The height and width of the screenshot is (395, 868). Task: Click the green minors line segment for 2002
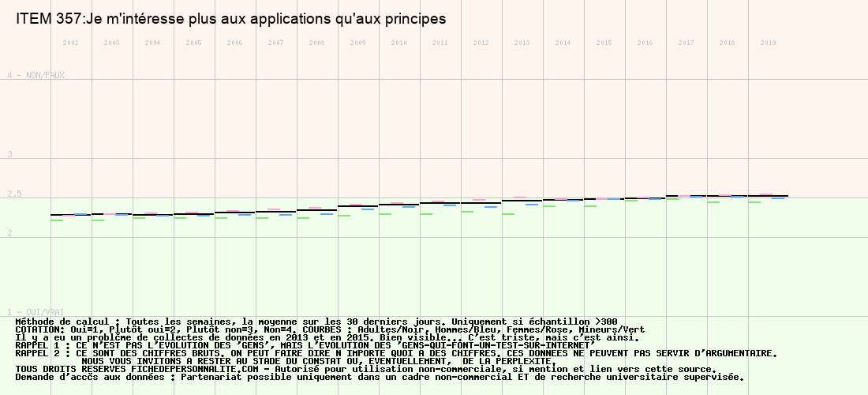click(57, 220)
